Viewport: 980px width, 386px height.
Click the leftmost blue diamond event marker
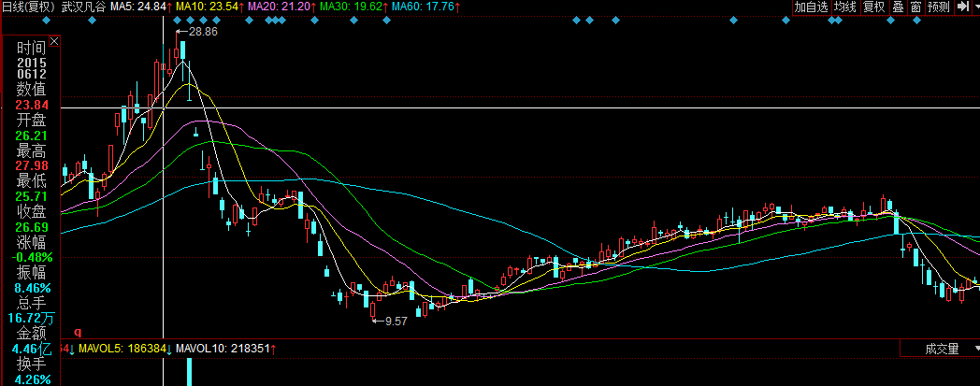click(x=45, y=21)
